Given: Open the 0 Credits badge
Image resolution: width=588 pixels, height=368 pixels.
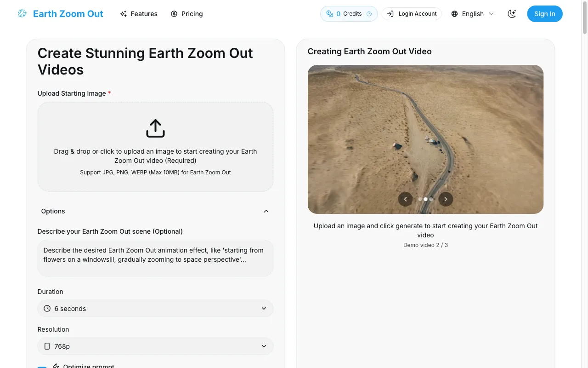Looking at the screenshot, I should tap(349, 14).
